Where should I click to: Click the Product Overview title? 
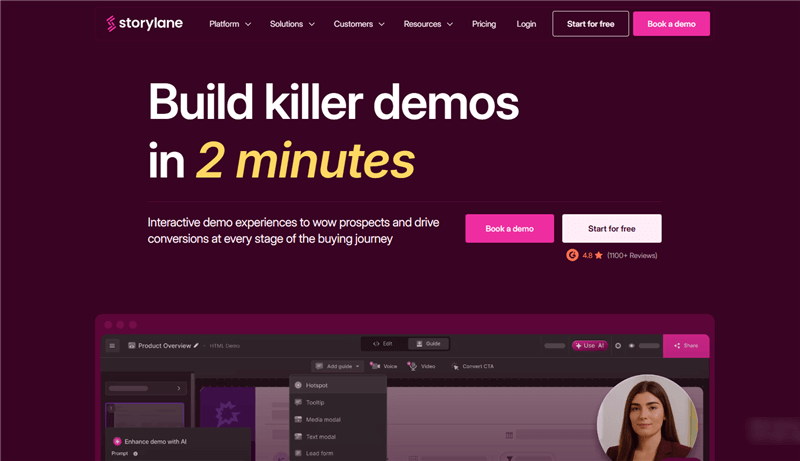click(x=164, y=346)
